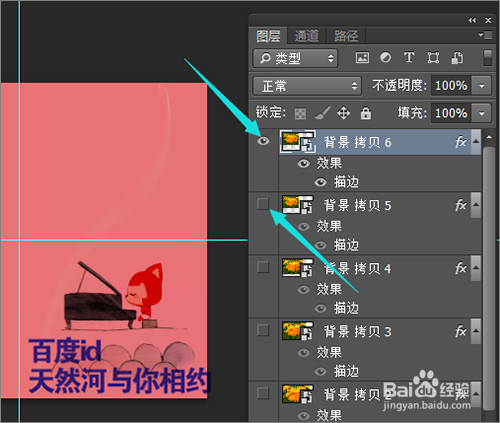Select layer name 背景 拷贝 5
Screen dimensions: 500x423
coord(358,205)
